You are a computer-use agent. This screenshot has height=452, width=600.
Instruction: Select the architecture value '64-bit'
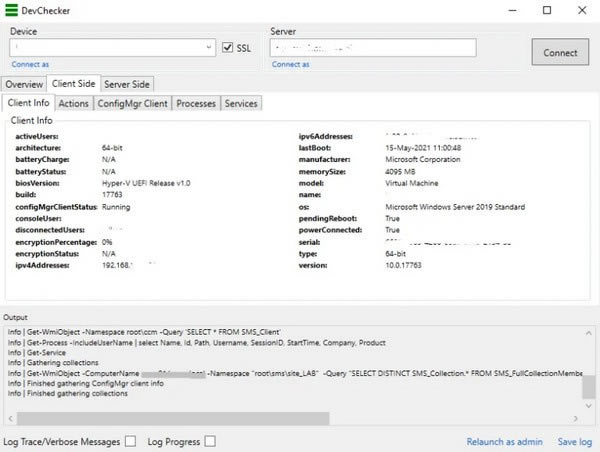point(112,148)
